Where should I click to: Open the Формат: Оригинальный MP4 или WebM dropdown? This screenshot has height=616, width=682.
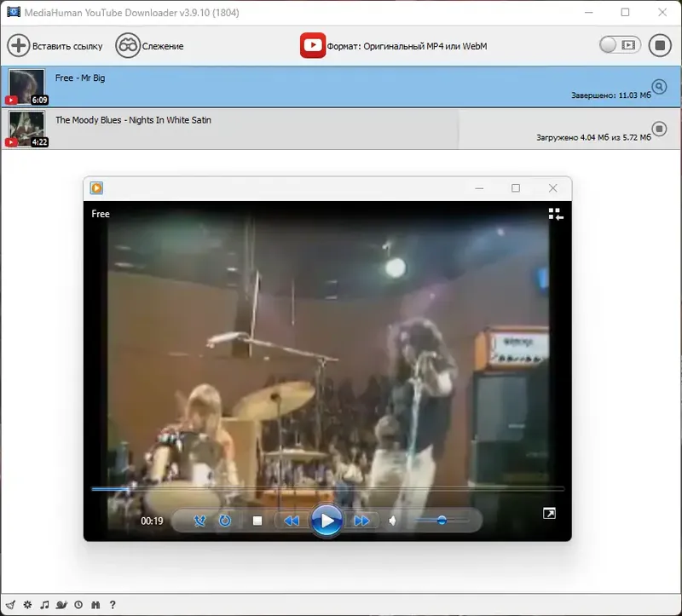click(x=407, y=46)
